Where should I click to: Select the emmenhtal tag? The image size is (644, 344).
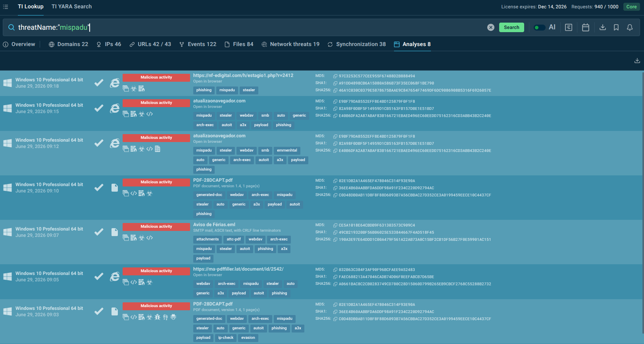[x=287, y=150]
